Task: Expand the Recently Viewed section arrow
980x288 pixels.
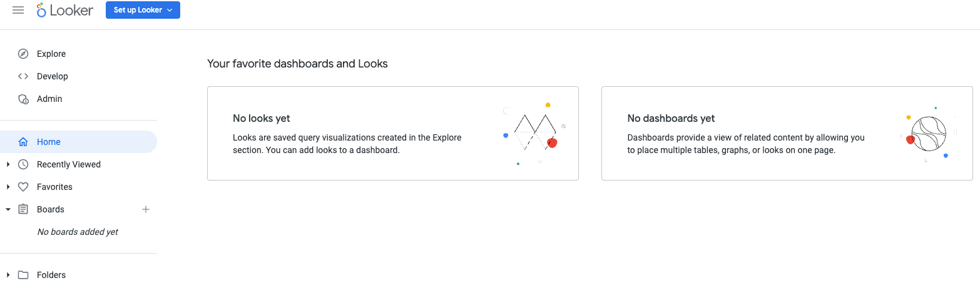Action: (x=8, y=164)
